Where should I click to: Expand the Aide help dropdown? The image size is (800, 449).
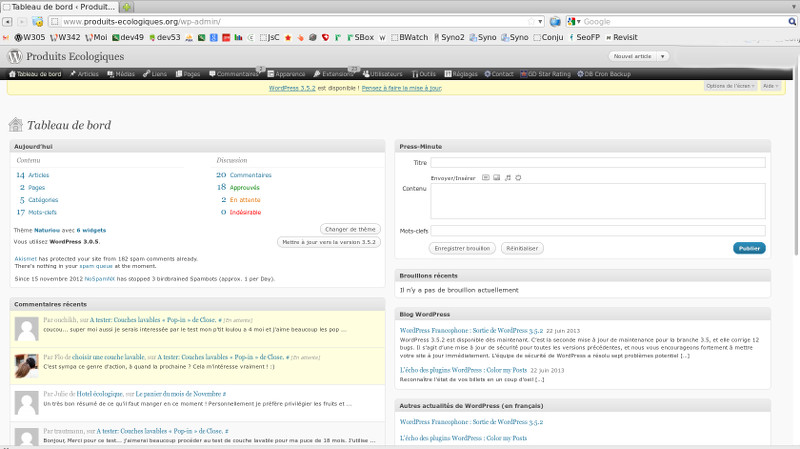pyautogui.click(x=770, y=86)
